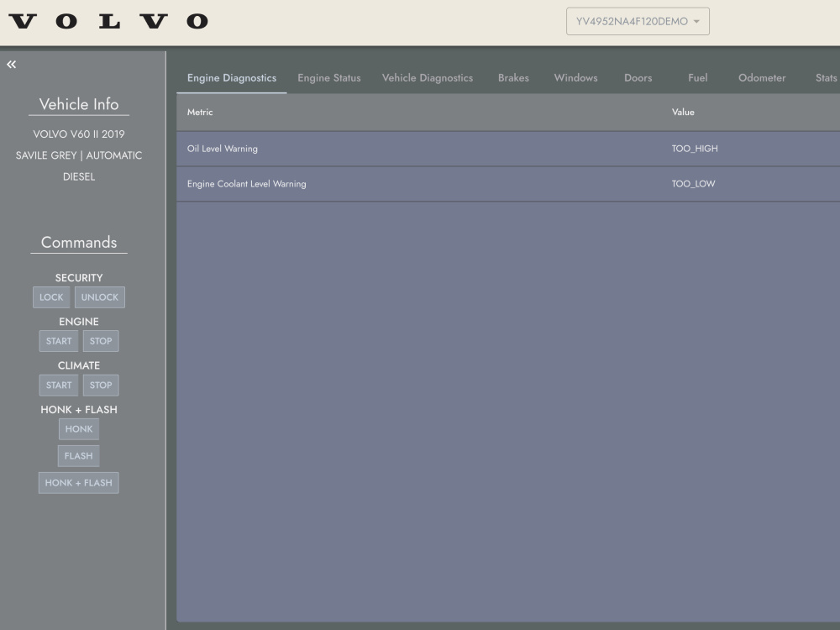Click the Commands heading
Screen dimensions: 840x630
(79, 242)
